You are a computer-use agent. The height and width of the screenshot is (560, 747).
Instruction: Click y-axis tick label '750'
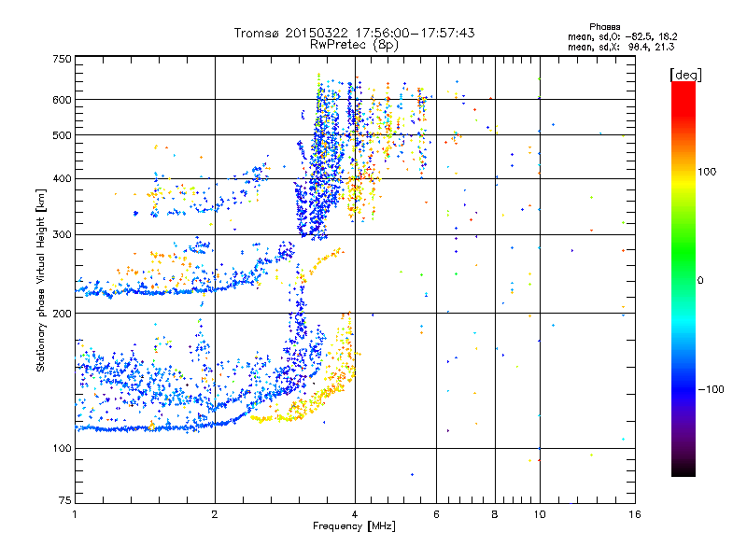[63, 59]
